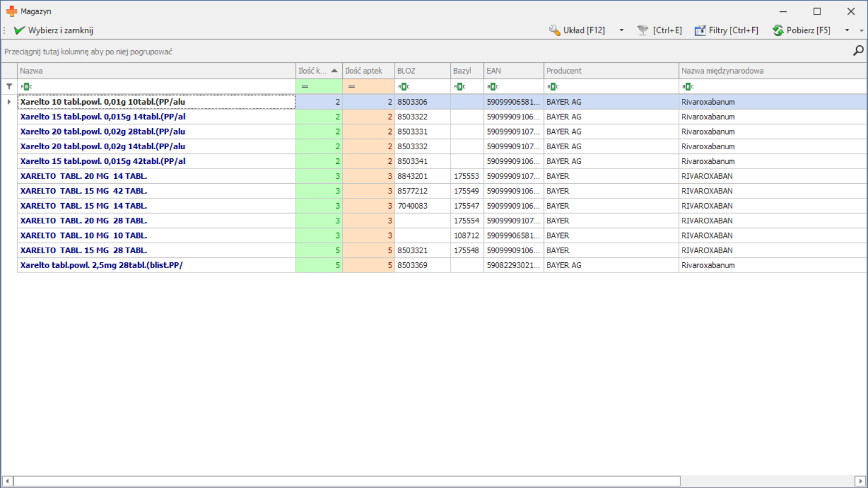The height and width of the screenshot is (488, 868).
Task: Click the EAN filter input field
Action: [x=517, y=87]
